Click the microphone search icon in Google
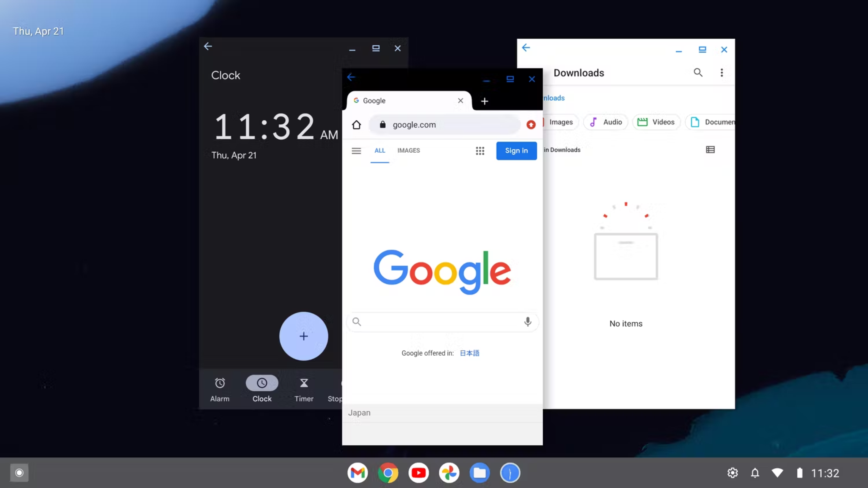The width and height of the screenshot is (868, 488). pos(527,322)
